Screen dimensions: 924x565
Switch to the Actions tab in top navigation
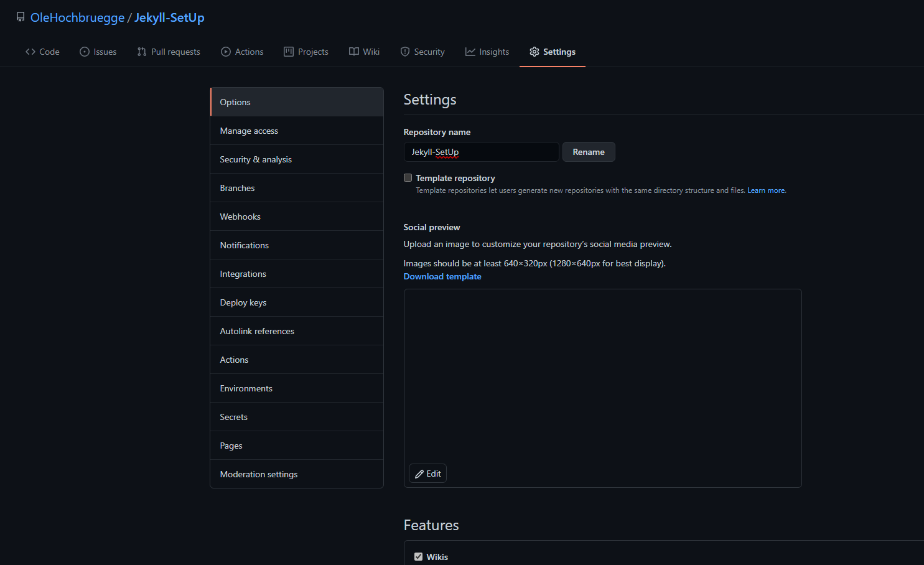pos(242,52)
